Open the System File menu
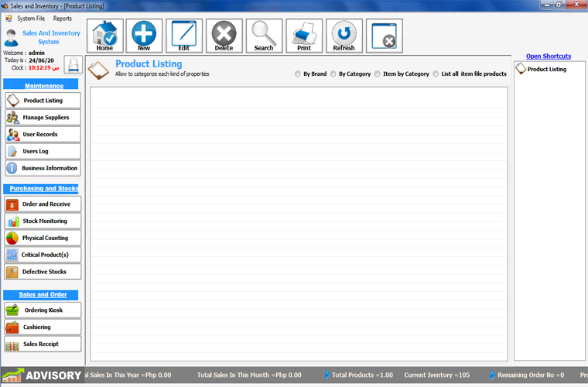588x387 pixels. pos(31,19)
